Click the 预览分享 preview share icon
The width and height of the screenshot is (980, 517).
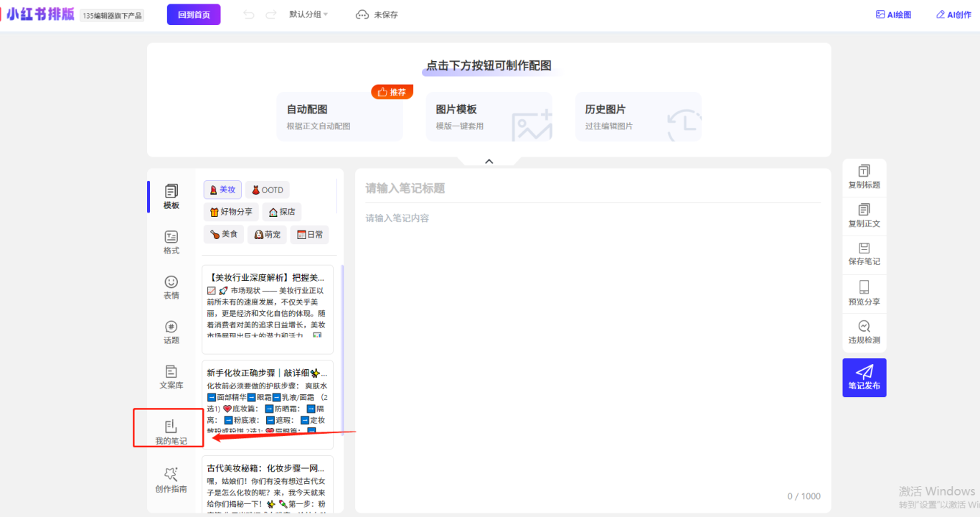864,293
